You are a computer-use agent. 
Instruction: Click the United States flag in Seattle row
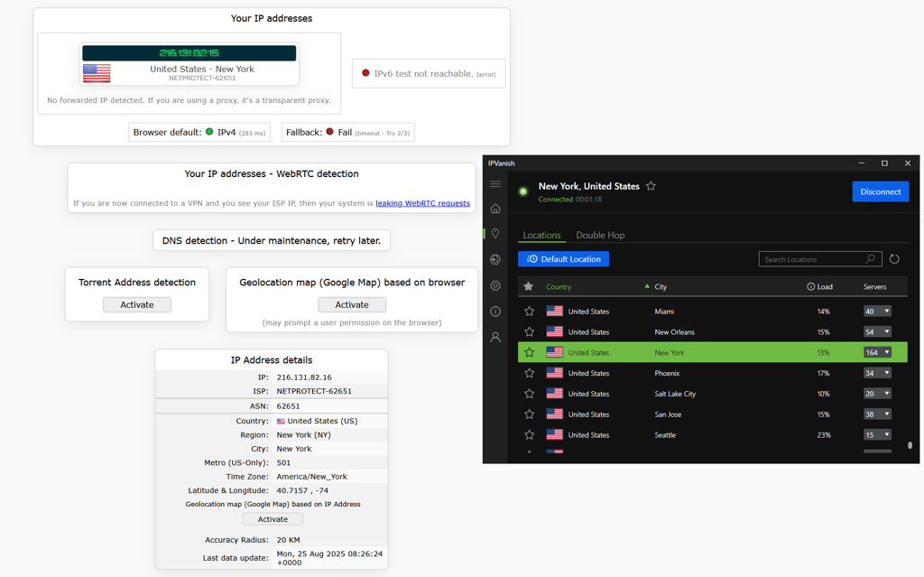click(555, 435)
